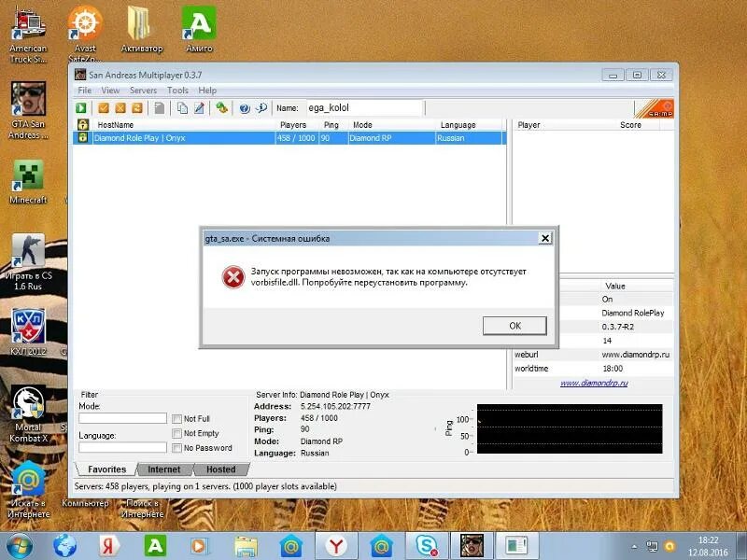
Task: Click the black ping graph area
Action: coord(570,428)
